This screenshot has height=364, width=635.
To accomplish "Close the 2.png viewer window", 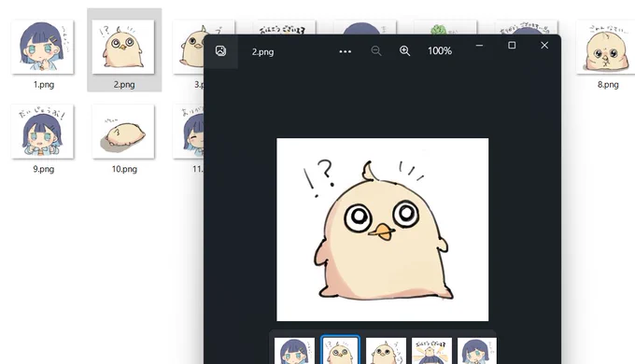I will 544,46.
